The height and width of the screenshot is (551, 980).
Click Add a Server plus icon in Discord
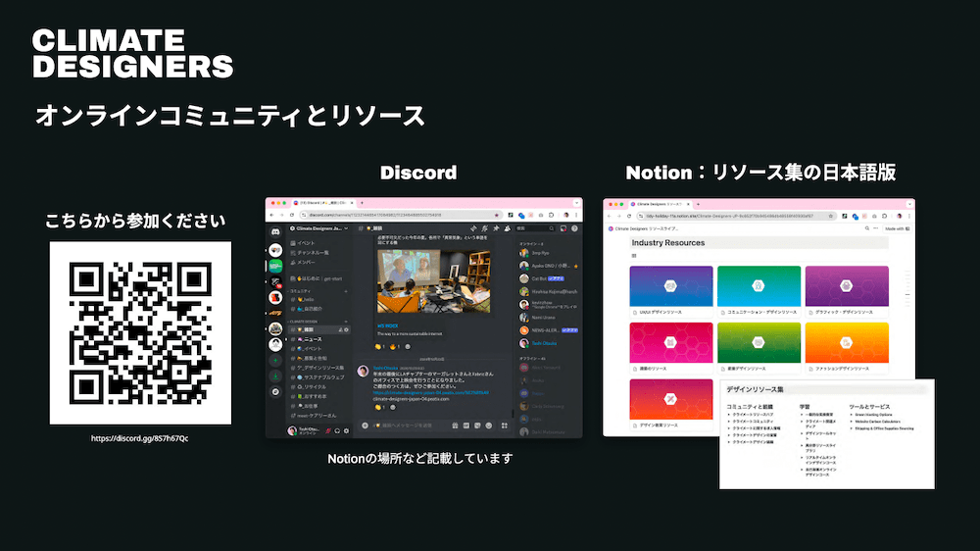pos(275,360)
